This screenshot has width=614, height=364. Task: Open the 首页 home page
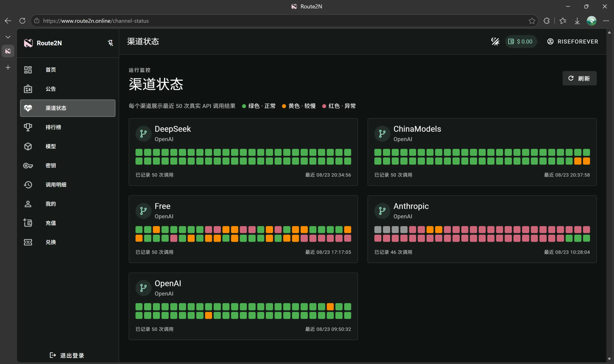pos(68,70)
